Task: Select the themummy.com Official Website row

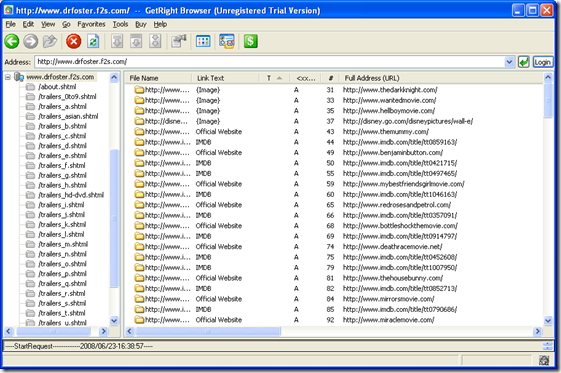Action: (x=334, y=132)
